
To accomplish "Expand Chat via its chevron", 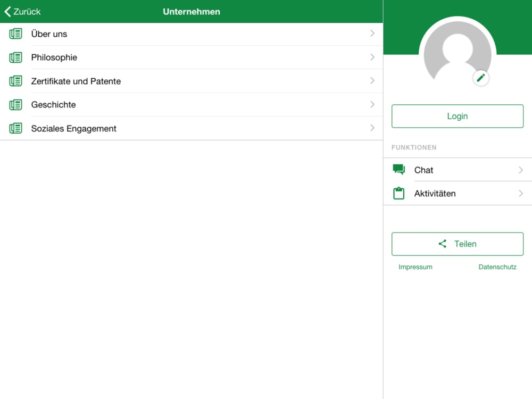I will [521, 170].
